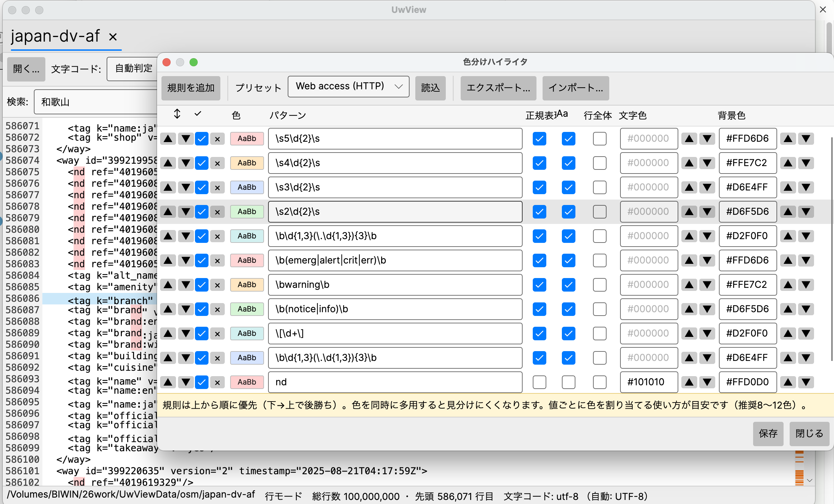
Task: Uncheck regex for \[\d+\] rule
Action: (539, 334)
